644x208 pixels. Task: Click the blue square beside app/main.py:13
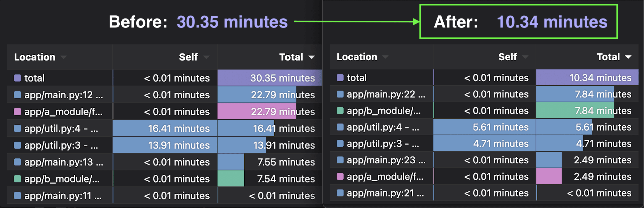(x=17, y=162)
